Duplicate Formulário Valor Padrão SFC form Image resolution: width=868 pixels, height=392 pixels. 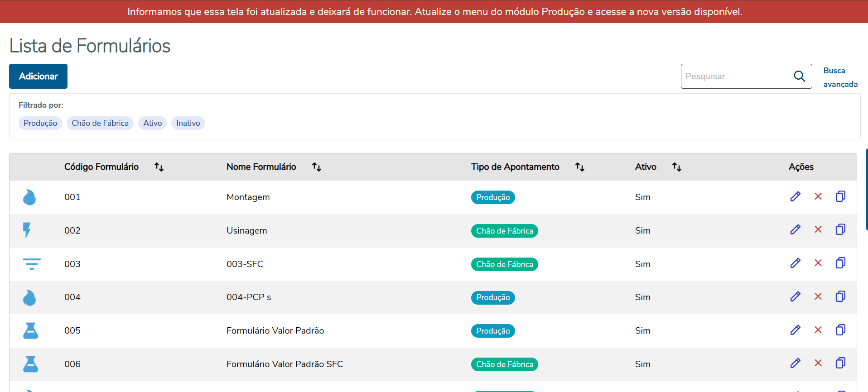(840, 363)
